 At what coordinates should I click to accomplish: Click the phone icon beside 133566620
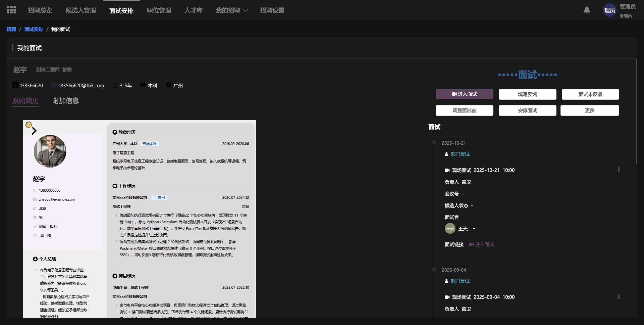pos(15,85)
